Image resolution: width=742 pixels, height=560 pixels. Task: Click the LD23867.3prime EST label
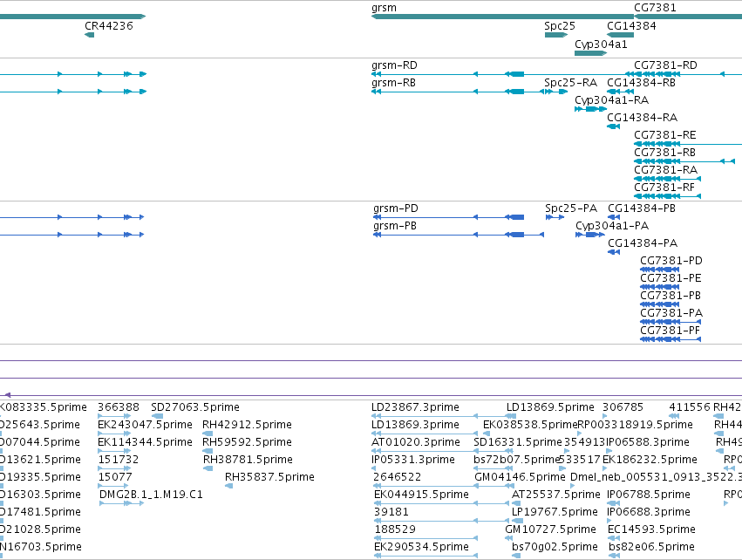tap(416, 407)
